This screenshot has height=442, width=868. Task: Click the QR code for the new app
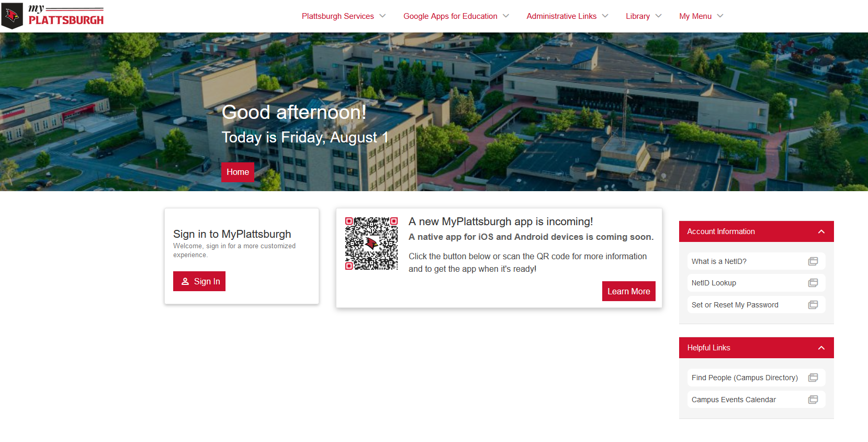(371, 244)
